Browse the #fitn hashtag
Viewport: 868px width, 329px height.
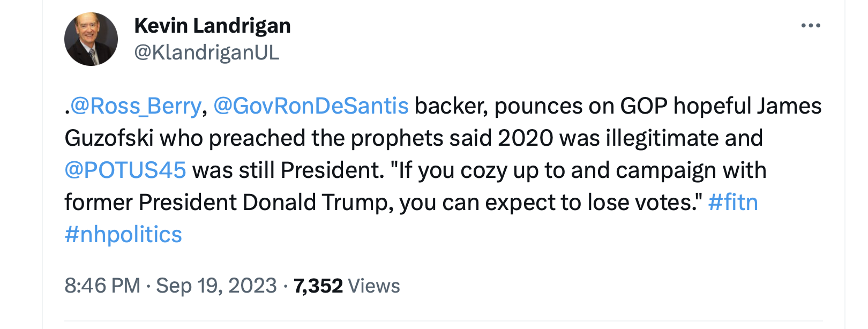(x=732, y=203)
